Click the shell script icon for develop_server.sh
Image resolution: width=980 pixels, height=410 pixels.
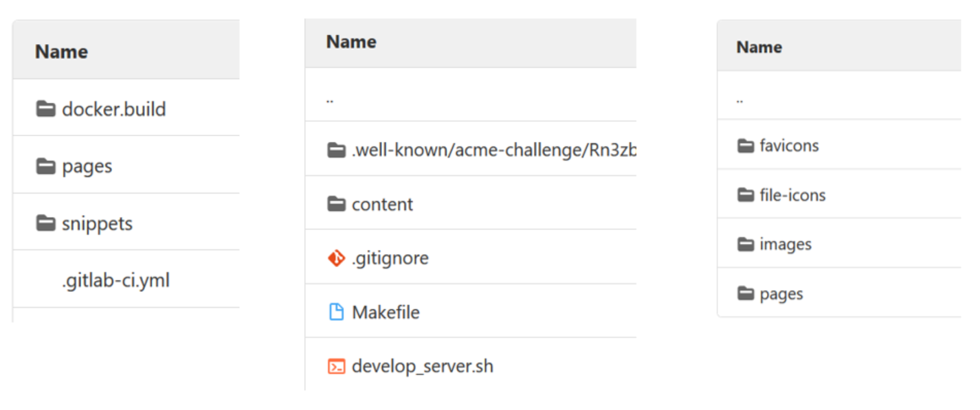pos(336,366)
